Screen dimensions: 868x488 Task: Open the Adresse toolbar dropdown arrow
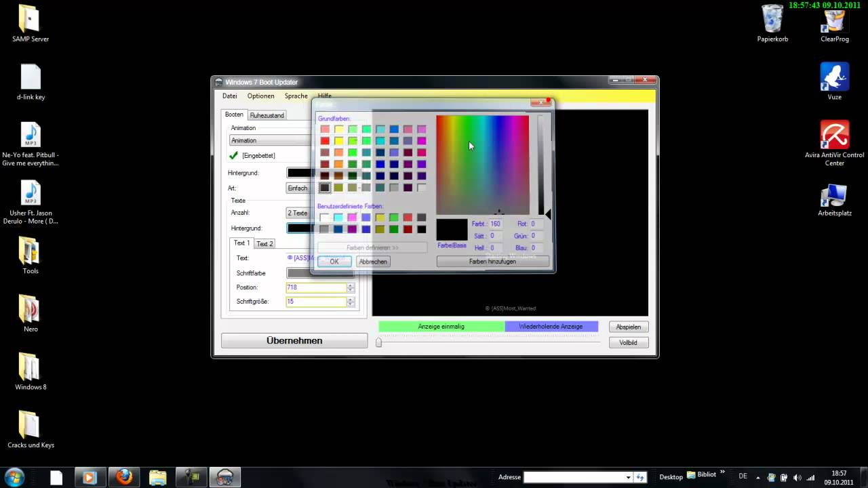tap(628, 477)
